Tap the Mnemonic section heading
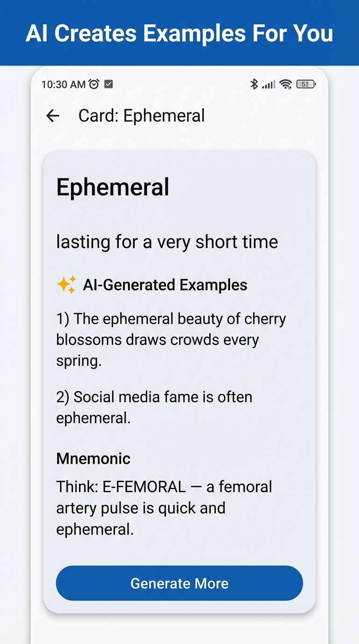 93,458
